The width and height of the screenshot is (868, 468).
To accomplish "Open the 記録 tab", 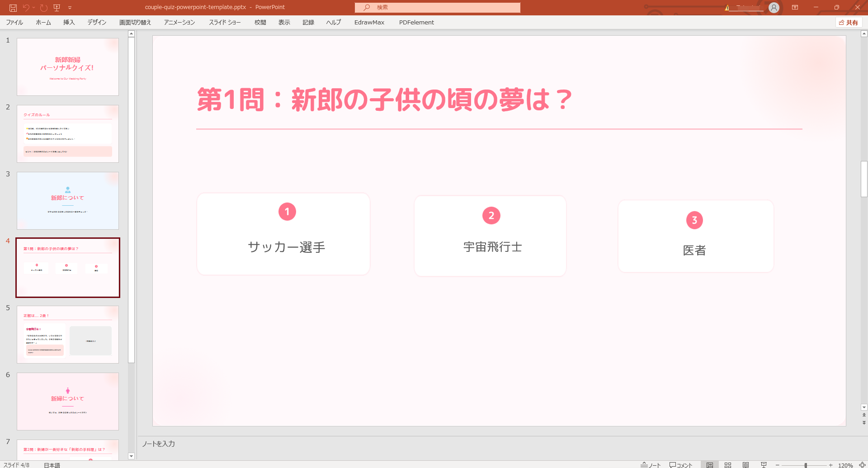I will [308, 22].
